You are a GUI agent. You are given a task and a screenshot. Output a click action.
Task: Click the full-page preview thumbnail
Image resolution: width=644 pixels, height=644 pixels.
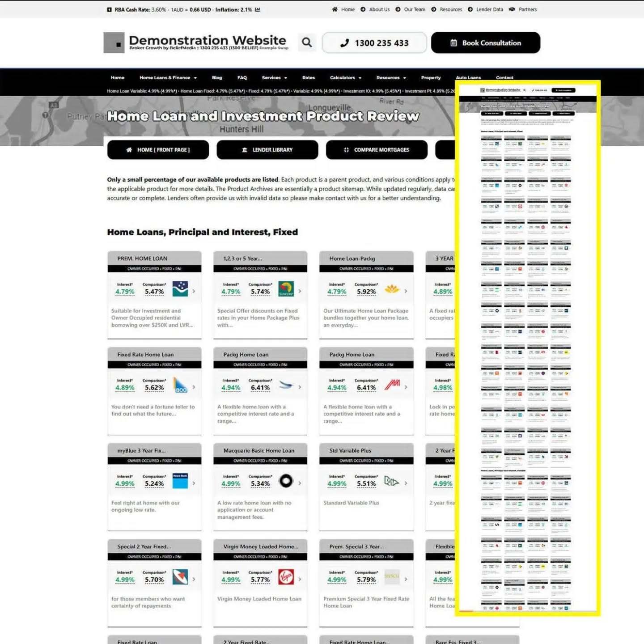click(527, 348)
